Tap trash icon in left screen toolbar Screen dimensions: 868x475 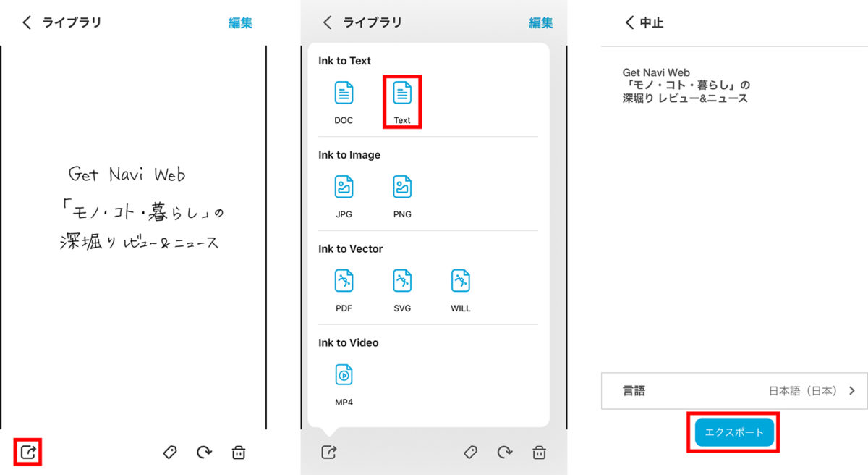(x=239, y=453)
